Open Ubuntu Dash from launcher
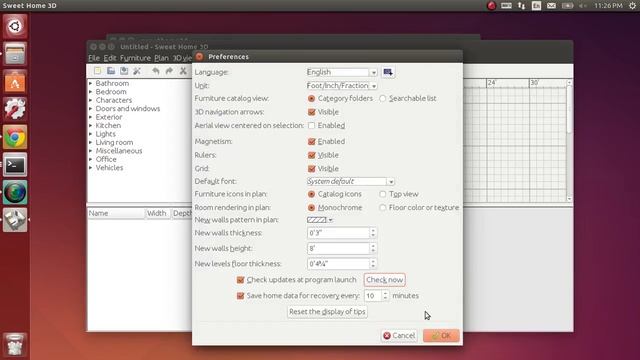640x360 pixels. coord(15,26)
